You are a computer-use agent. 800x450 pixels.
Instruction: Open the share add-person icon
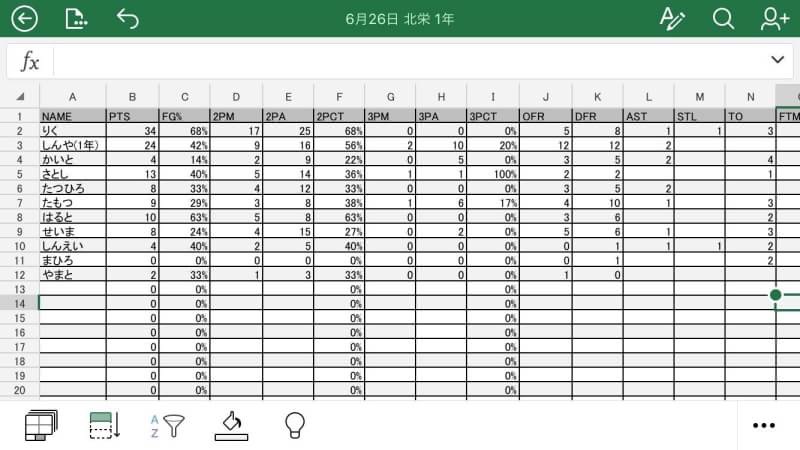pos(774,19)
